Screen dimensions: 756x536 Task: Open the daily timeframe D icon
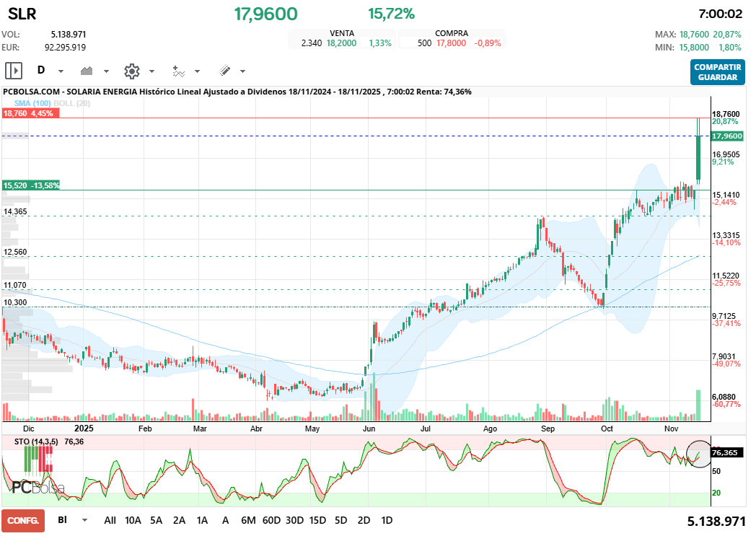pyautogui.click(x=41, y=71)
